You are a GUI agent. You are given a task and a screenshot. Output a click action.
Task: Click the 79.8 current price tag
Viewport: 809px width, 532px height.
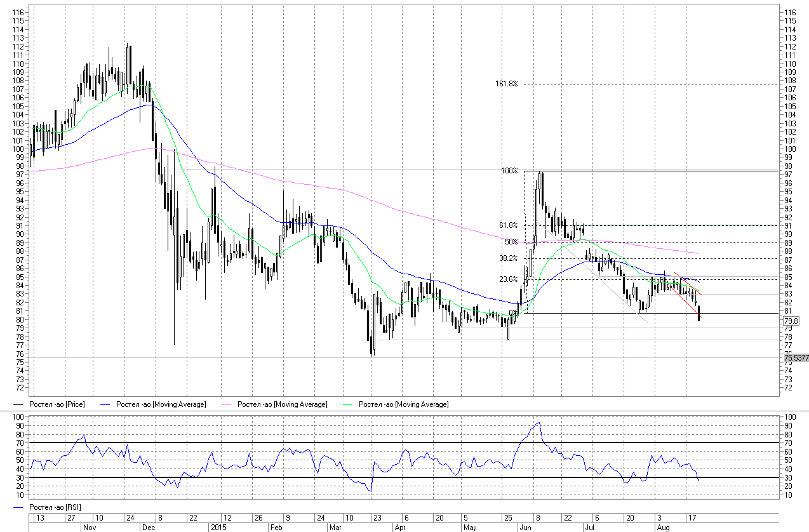(x=791, y=322)
